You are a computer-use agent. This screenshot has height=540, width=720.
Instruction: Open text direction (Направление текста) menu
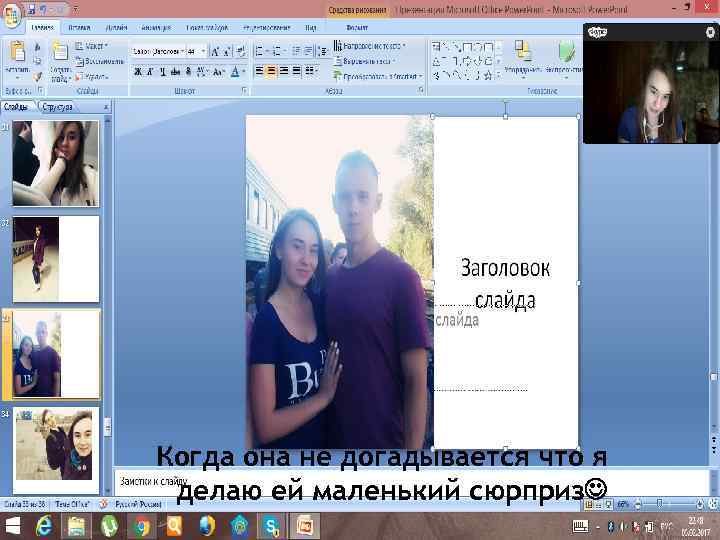point(370,46)
